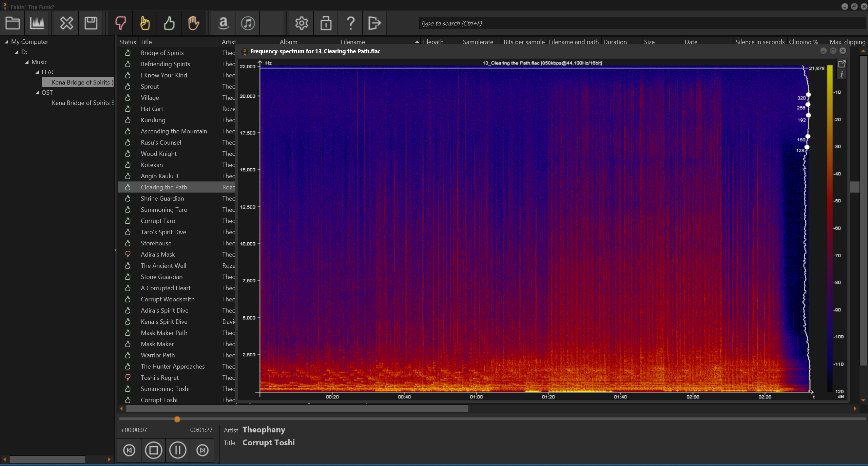Viewport: 868px width, 466px height.
Task: Open settings via the gear icon
Action: tap(301, 23)
